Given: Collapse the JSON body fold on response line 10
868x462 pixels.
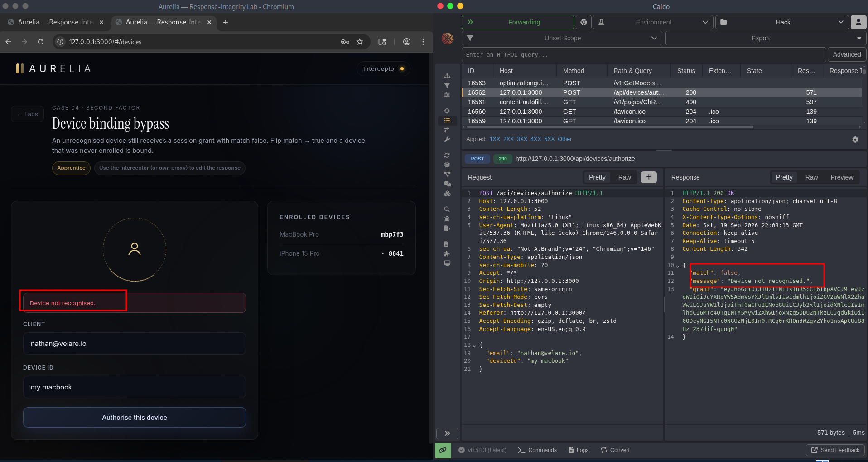Looking at the screenshot, I should [678, 266].
